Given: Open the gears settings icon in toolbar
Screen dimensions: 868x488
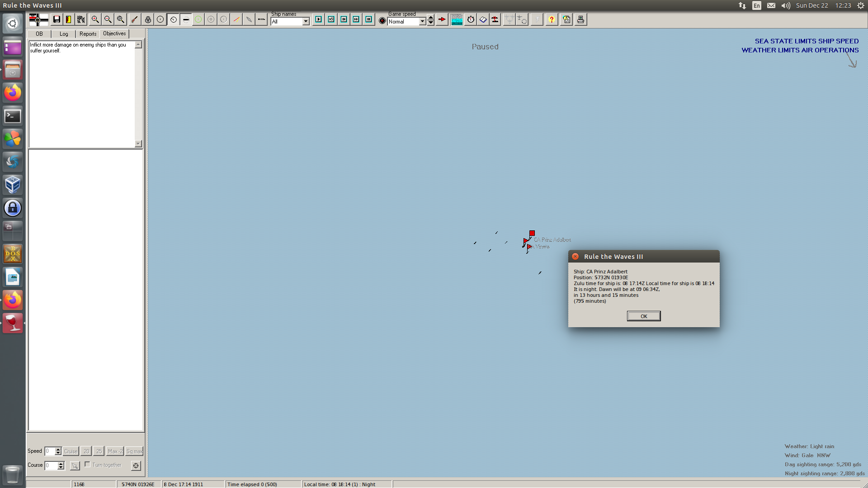Looking at the screenshot, I should 81,19.
